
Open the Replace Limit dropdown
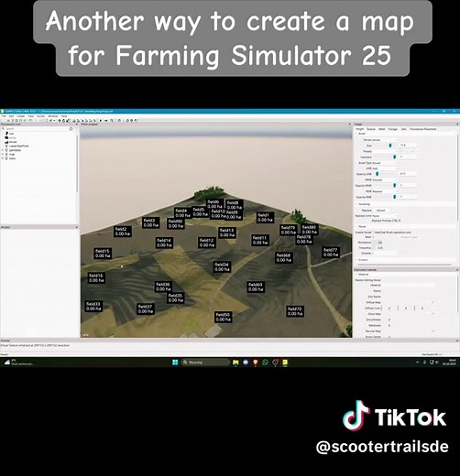385,216
